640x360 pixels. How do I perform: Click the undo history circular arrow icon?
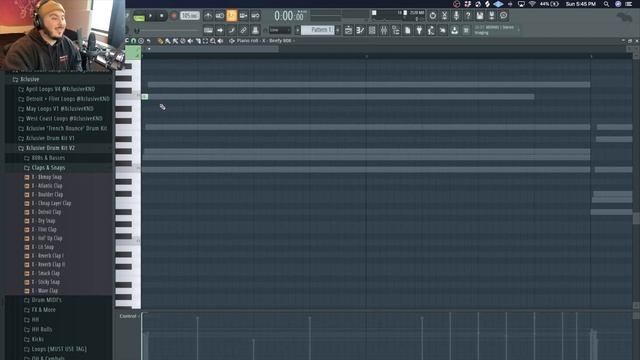coord(433,16)
